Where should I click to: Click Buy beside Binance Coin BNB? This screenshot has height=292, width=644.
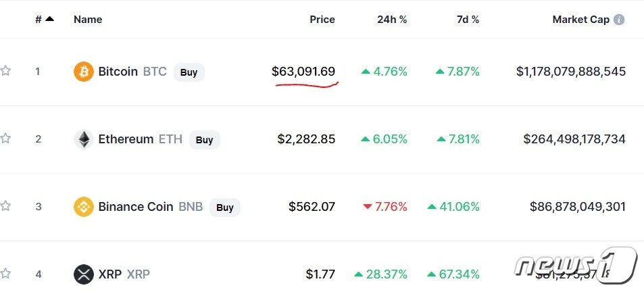point(225,208)
